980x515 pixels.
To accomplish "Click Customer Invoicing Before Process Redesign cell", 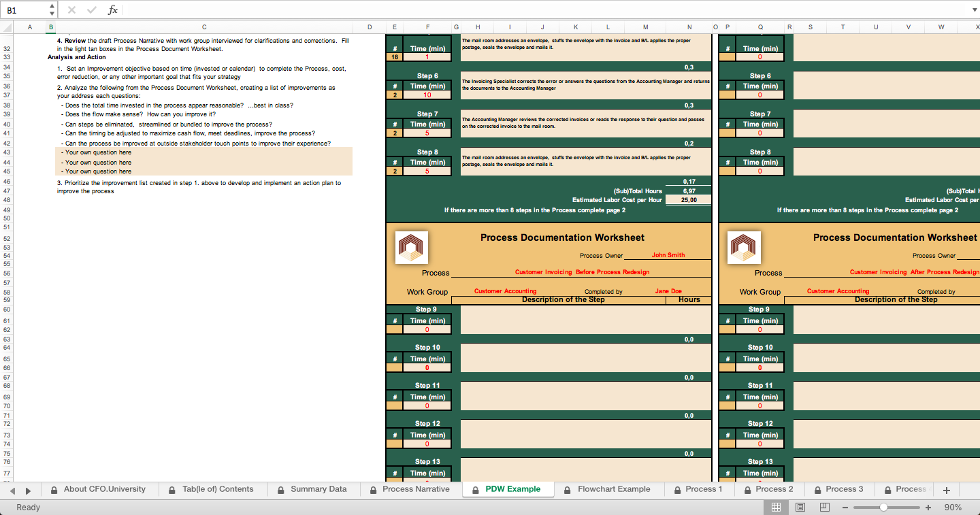I will [x=582, y=272].
